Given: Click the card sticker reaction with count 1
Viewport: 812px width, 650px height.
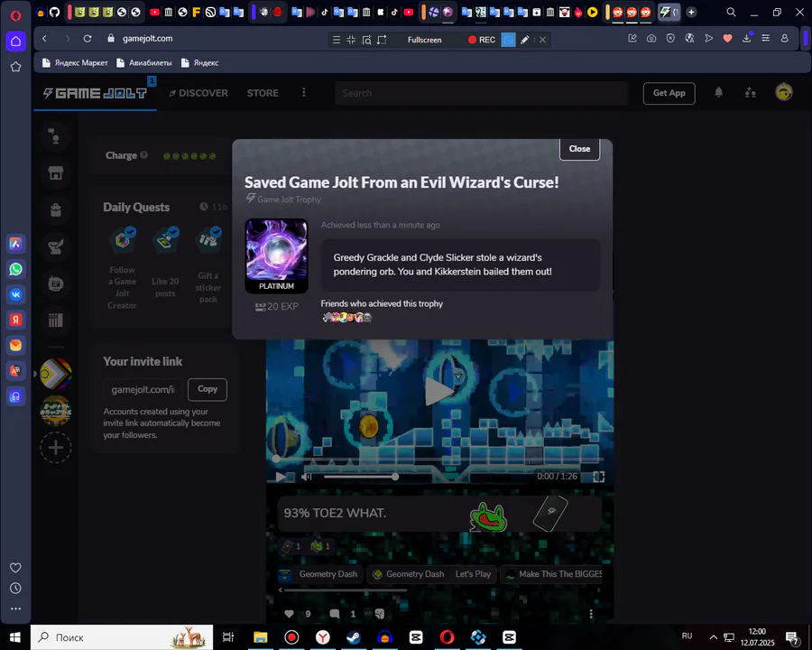Looking at the screenshot, I should pos(291,546).
